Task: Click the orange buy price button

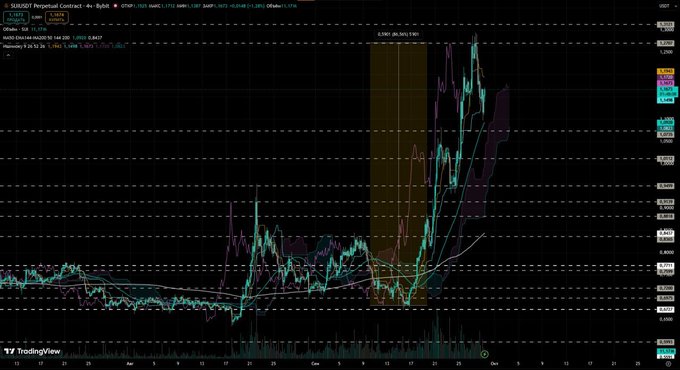Action: coord(56,17)
